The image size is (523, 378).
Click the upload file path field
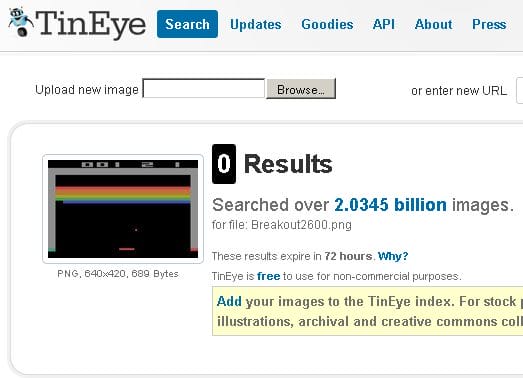click(x=204, y=88)
